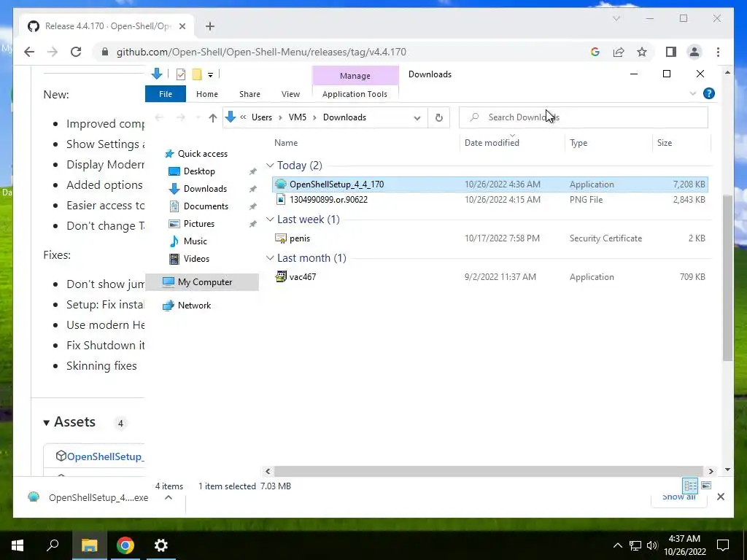The image size is (747, 560).
Task: Select OpenShellSetup_4_4_170 file
Action: tap(490, 184)
